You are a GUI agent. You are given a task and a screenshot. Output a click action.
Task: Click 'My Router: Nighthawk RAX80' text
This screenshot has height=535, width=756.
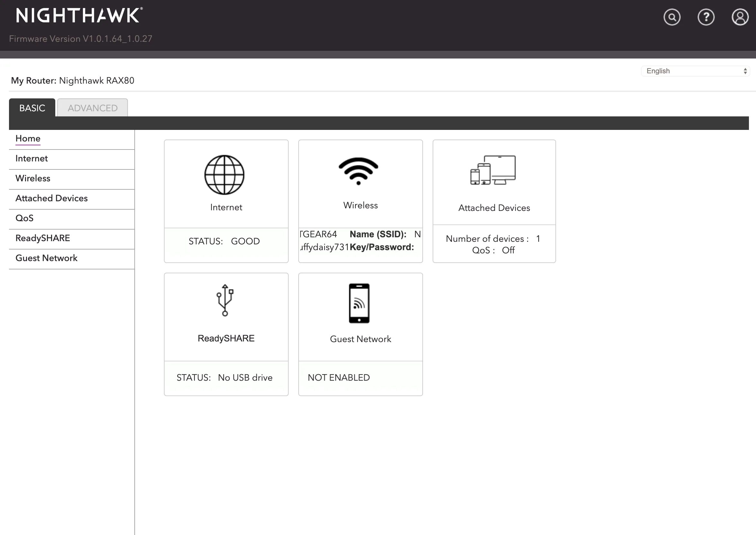coord(73,81)
